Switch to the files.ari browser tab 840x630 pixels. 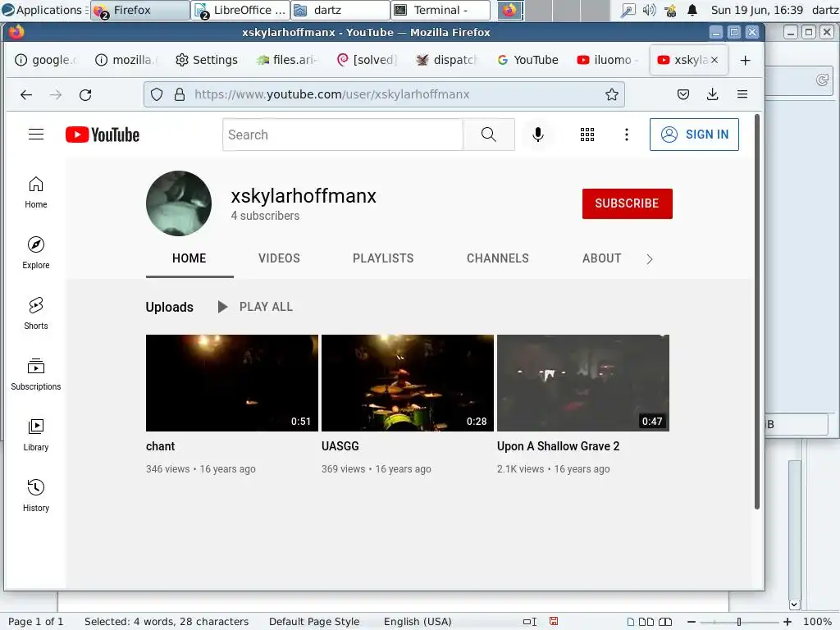(x=287, y=60)
